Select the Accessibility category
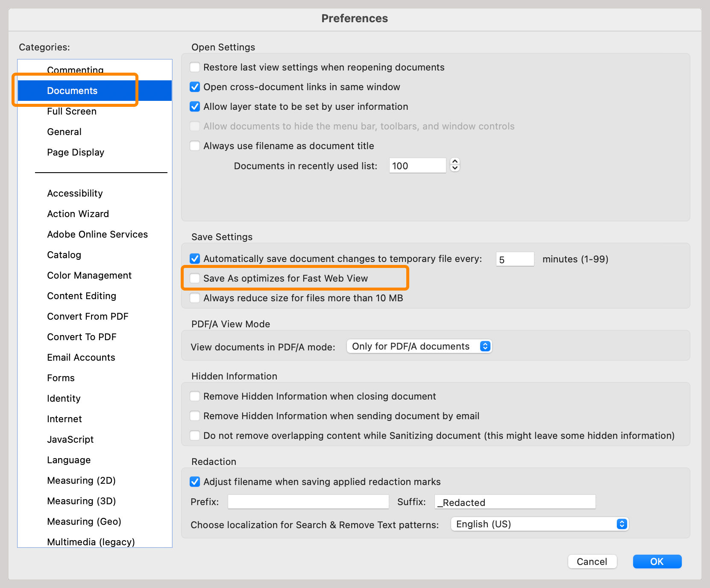 tap(75, 193)
